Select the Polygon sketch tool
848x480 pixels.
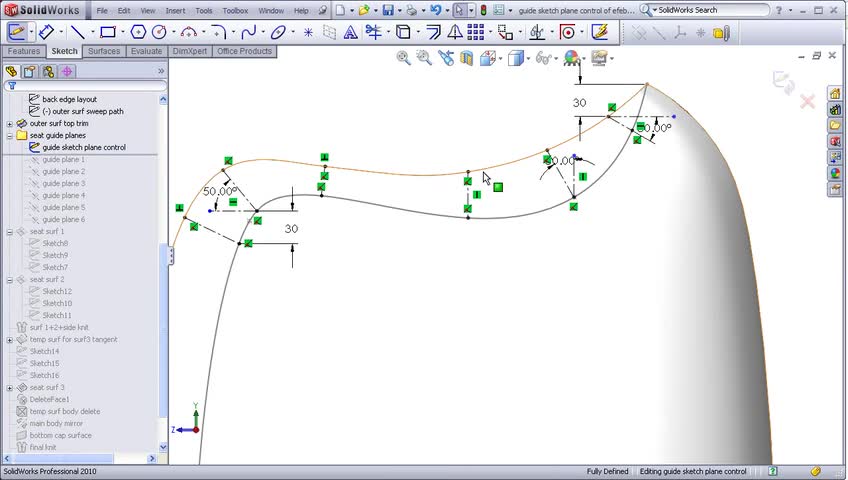pos(138,32)
